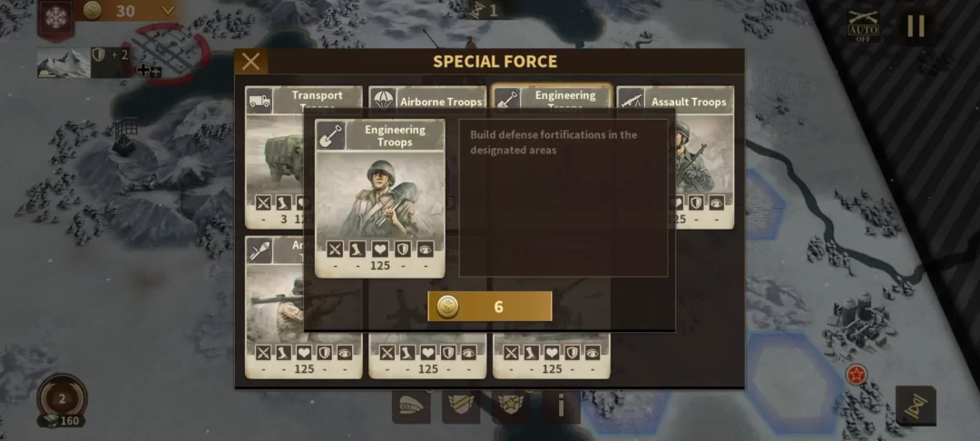
Task: Buy Engineering Troops for 6 coins
Action: [489, 306]
